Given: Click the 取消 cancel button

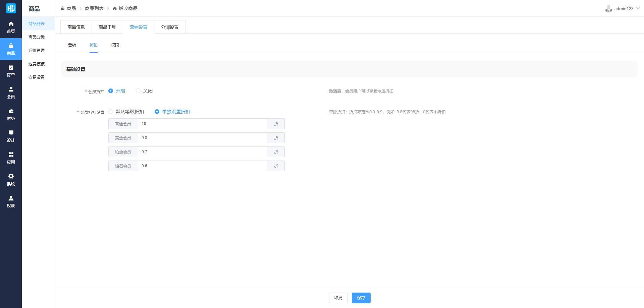Looking at the screenshot, I should pyautogui.click(x=338, y=298).
